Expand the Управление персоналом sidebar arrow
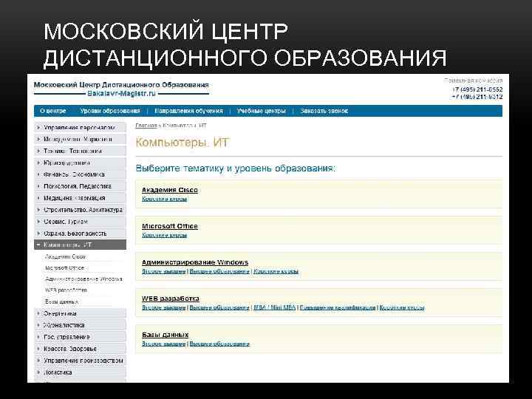The width and height of the screenshot is (532, 399). 38,128
